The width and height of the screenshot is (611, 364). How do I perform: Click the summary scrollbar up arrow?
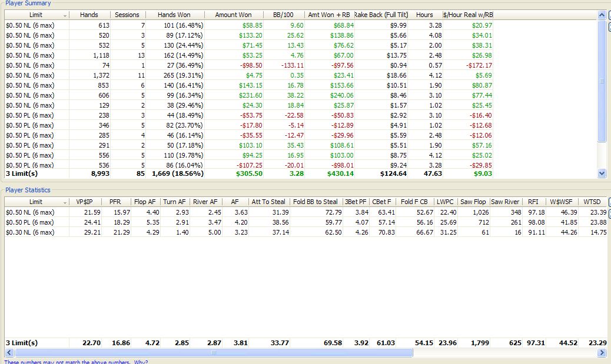point(602,15)
